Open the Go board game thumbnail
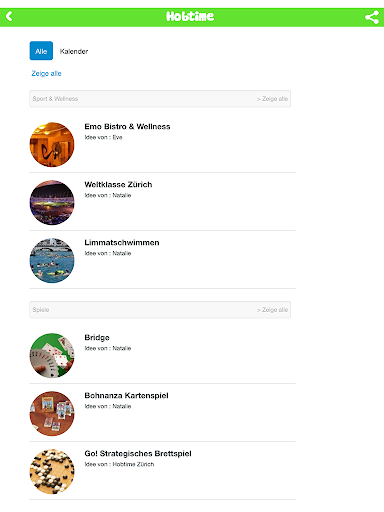 [52, 472]
